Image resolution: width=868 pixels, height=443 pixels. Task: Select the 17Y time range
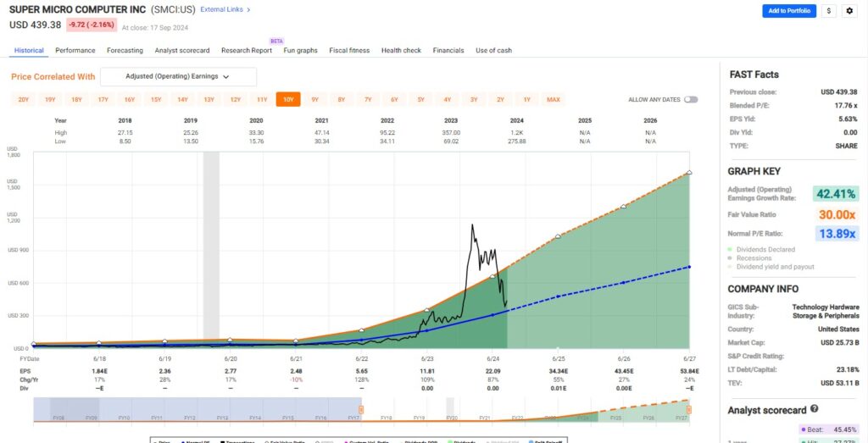point(103,100)
